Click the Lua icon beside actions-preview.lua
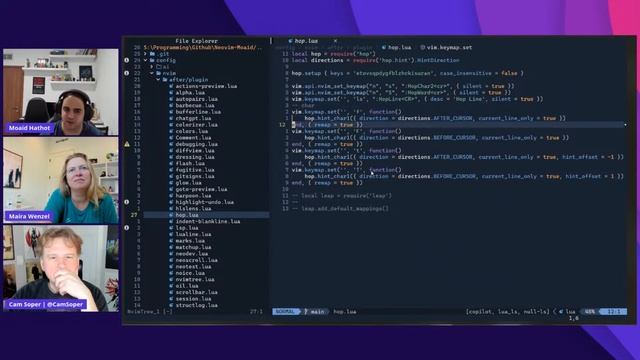The height and width of the screenshot is (360, 640). pyautogui.click(x=171, y=86)
